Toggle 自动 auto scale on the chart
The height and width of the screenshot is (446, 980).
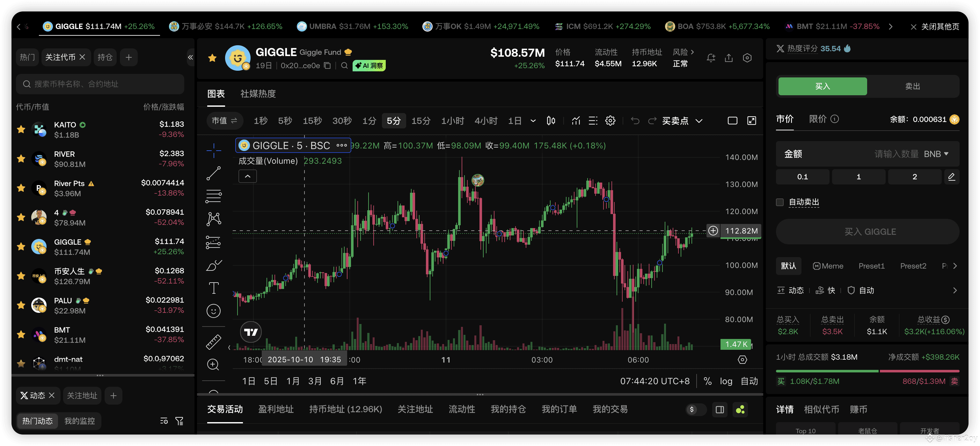[x=749, y=381]
